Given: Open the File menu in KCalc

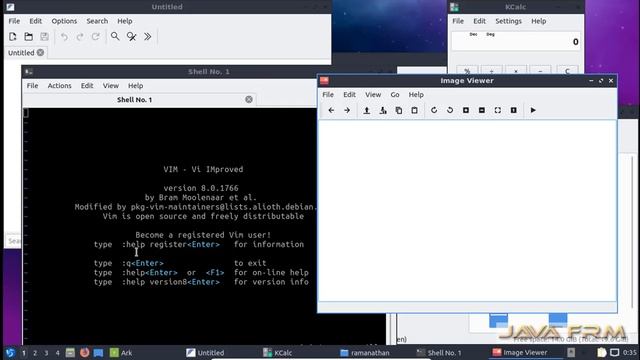Looking at the screenshot, I should tap(458, 21).
